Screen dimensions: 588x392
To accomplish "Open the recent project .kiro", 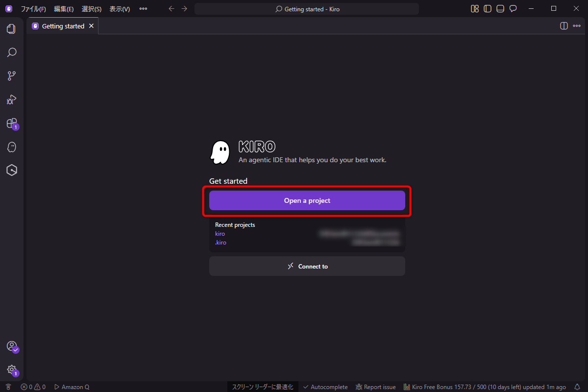I will [220, 243].
